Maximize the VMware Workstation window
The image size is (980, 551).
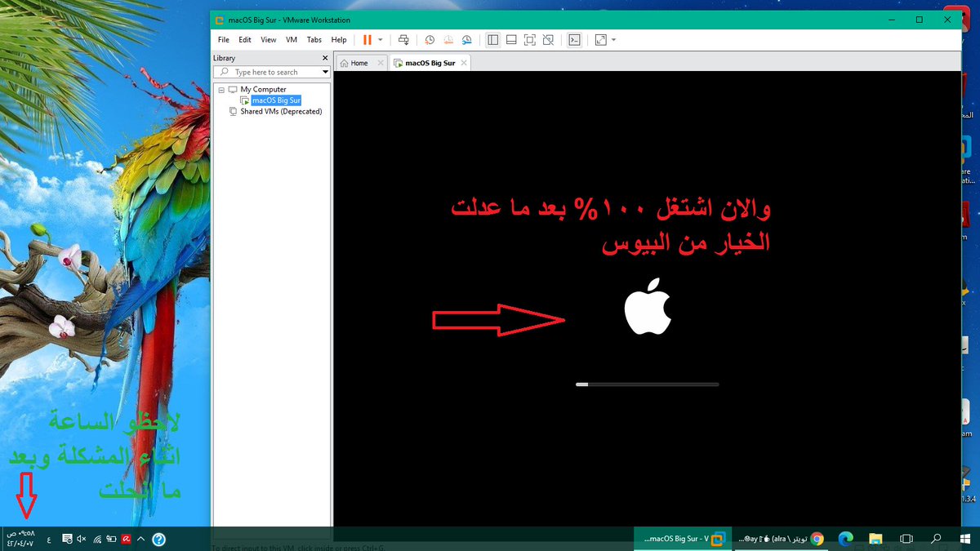[x=919, y=20]
